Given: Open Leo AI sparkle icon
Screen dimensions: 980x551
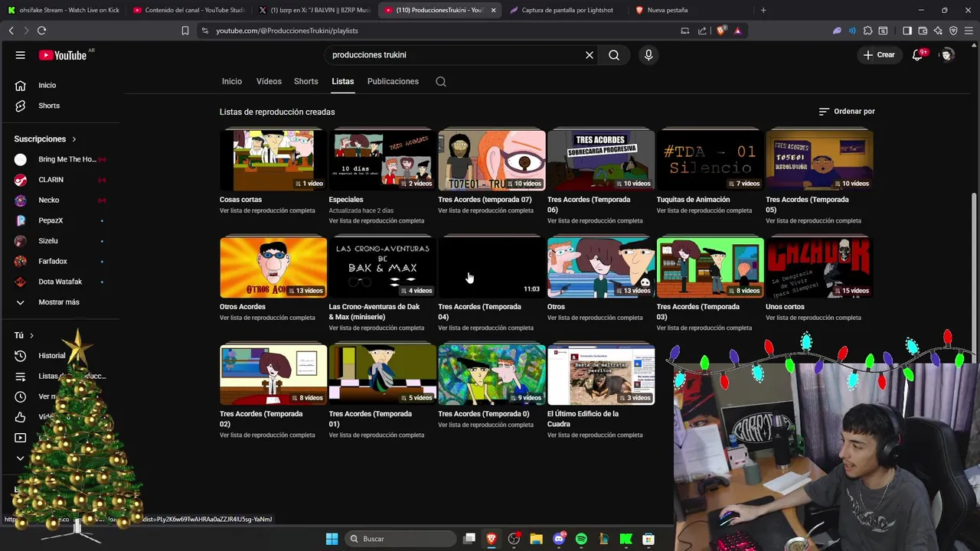Looking at the screenshot, I should click(938, 31).
